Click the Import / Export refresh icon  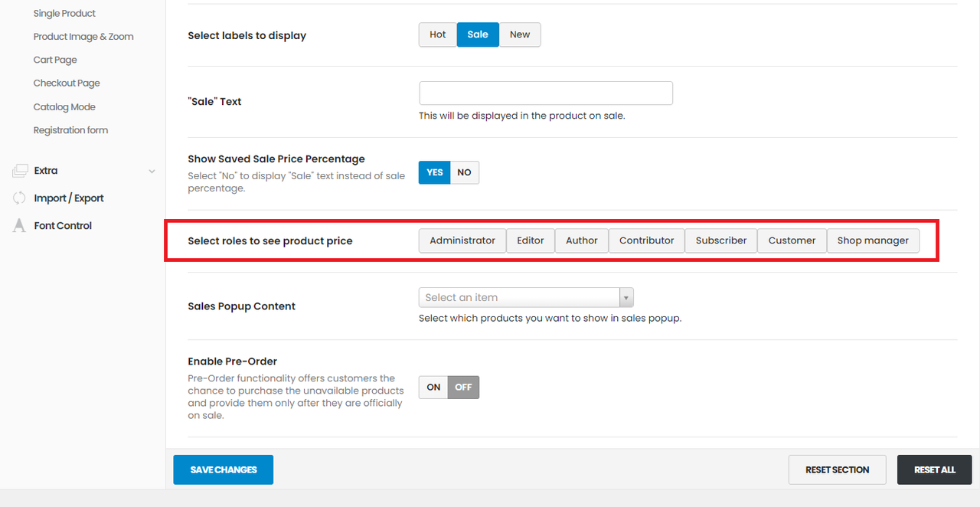pyautogui.click(x=19, y=198)
